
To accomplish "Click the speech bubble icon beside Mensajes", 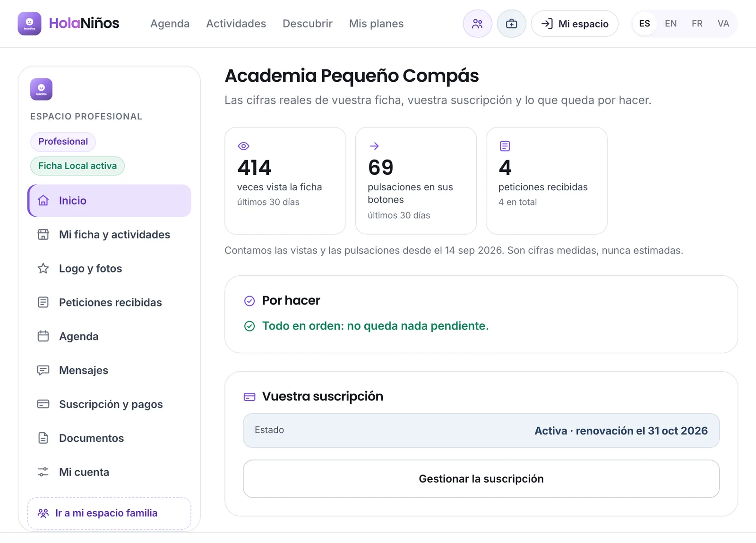I will 43,371.
